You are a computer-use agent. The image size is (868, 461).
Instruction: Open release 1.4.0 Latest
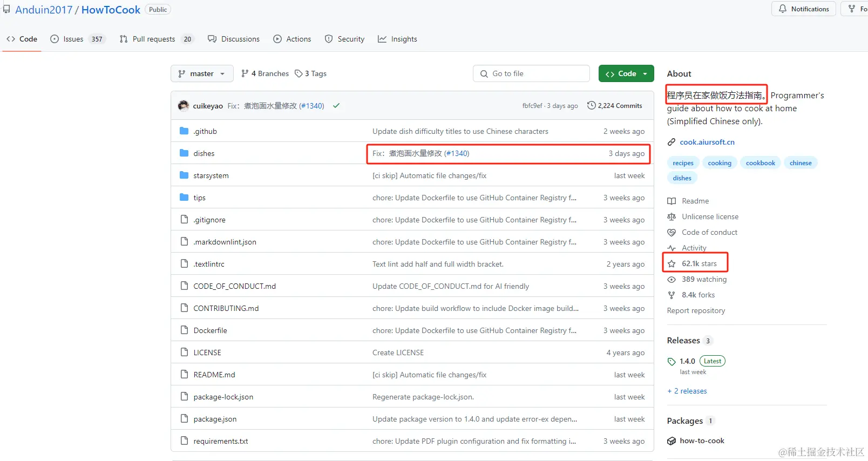tap(702, 361)
